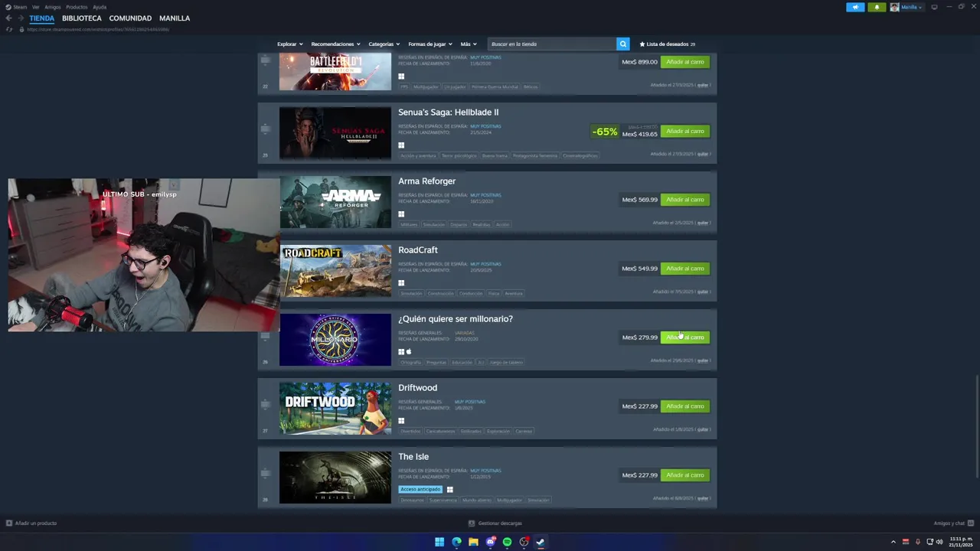Viewport: 980px width, 551px height.
Task: Open the Ayuda menu
Action: [x=100, y=7]
